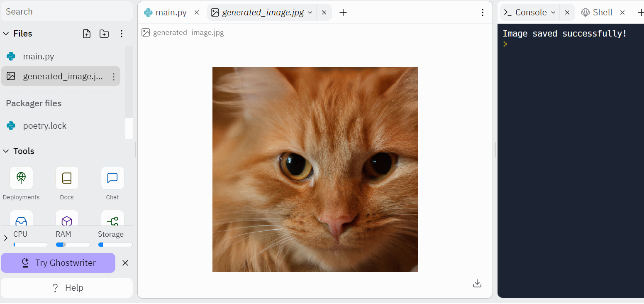
Task: Click the generated_image.jpg breadcrumb path
Action: (188, 32)
